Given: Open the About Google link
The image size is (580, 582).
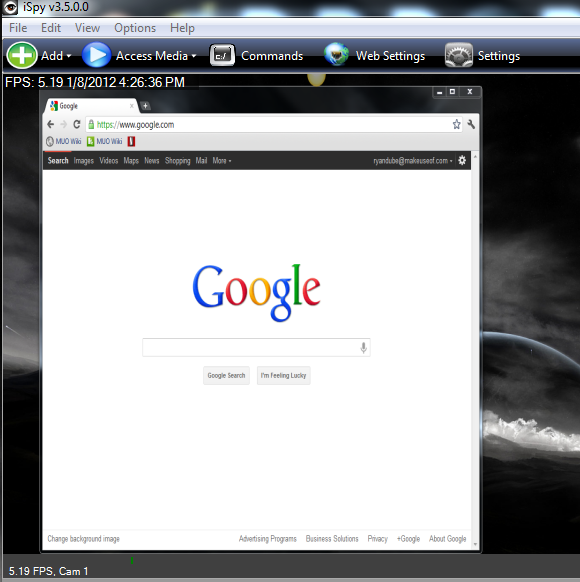Looking at the screenshot, I should 448,539.
